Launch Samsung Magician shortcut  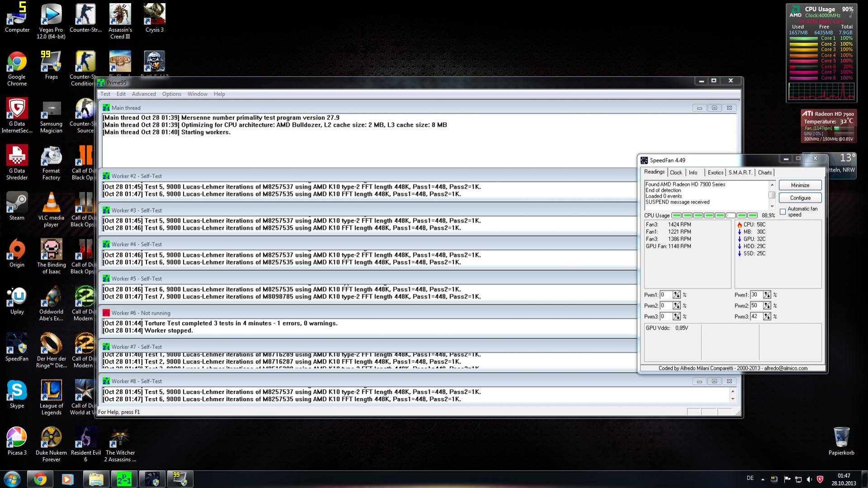[x=51, y=115]
